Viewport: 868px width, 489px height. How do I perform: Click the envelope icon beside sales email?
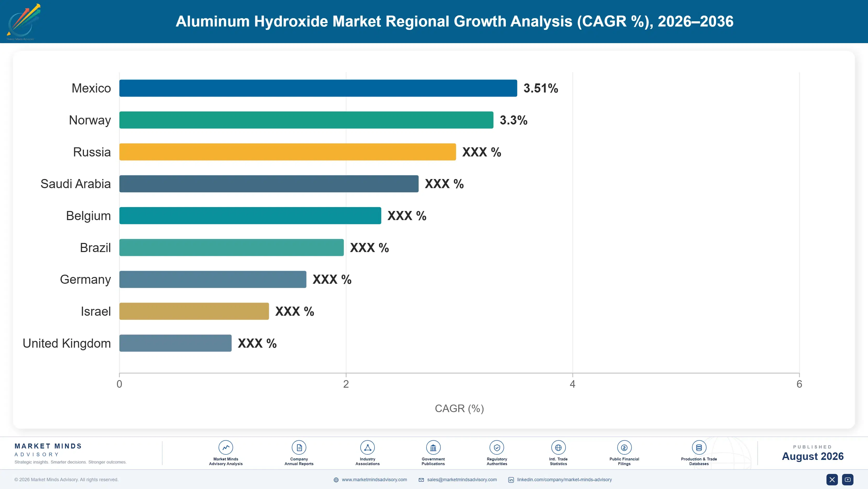coord(421,480)
